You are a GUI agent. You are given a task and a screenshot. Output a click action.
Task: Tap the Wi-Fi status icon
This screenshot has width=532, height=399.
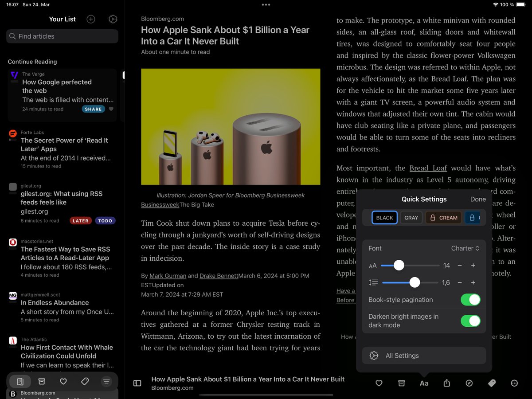click(x=495, y=4)
